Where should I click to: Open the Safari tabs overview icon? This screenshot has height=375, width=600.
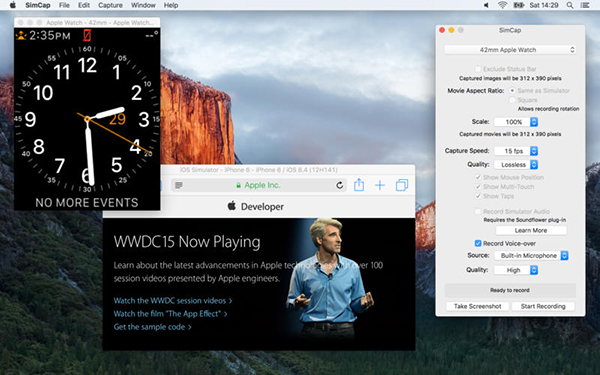402,185
